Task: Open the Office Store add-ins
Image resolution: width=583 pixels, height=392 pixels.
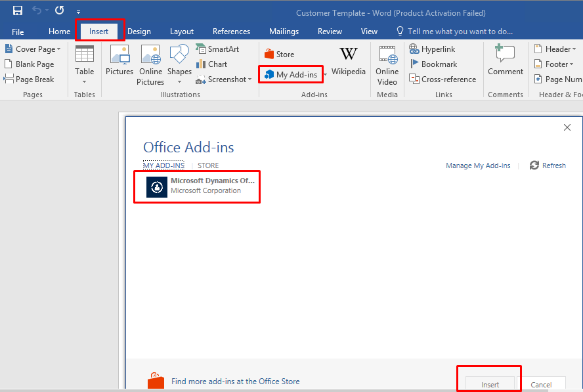Action: pos(280,54)
